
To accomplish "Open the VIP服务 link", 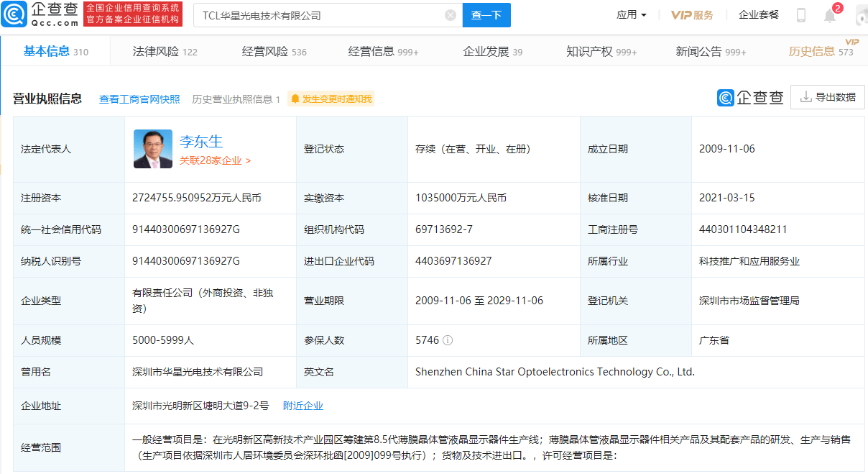I will [x=692, y=15].
